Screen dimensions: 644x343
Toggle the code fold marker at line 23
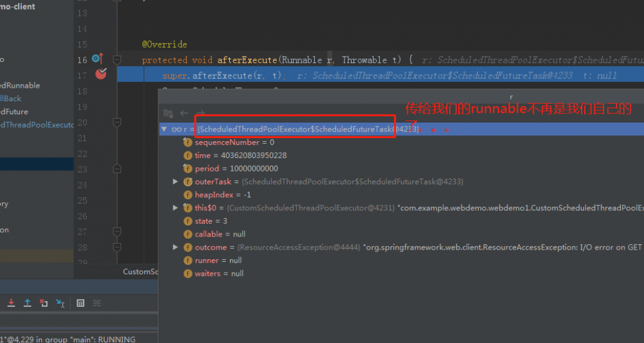(117, 169)
